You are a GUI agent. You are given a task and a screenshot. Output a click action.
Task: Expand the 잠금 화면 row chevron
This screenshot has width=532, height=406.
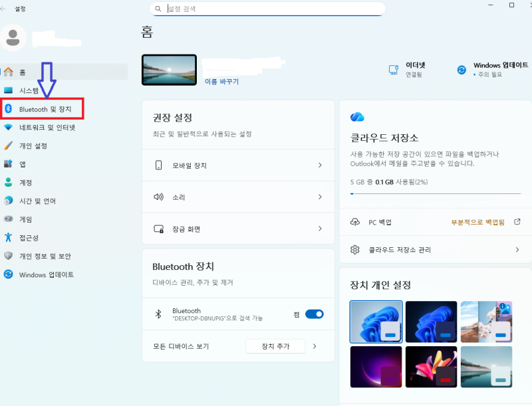(320, 229)
